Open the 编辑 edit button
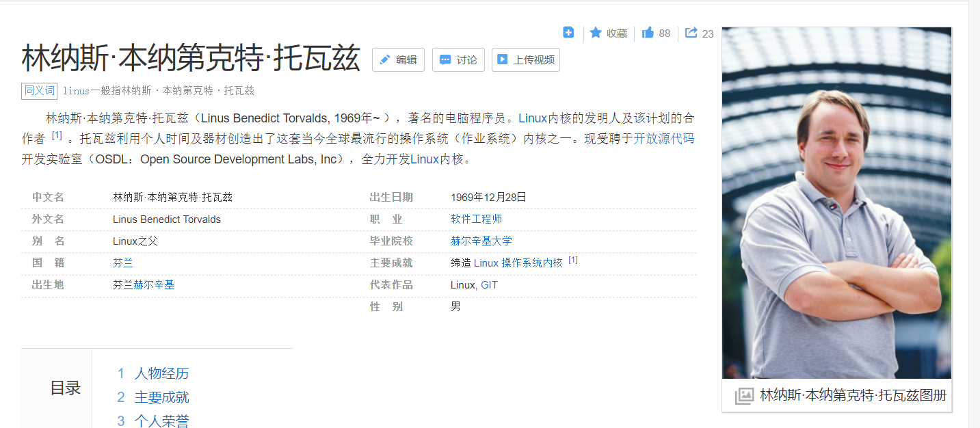980x428 pixels. (398, 59)
